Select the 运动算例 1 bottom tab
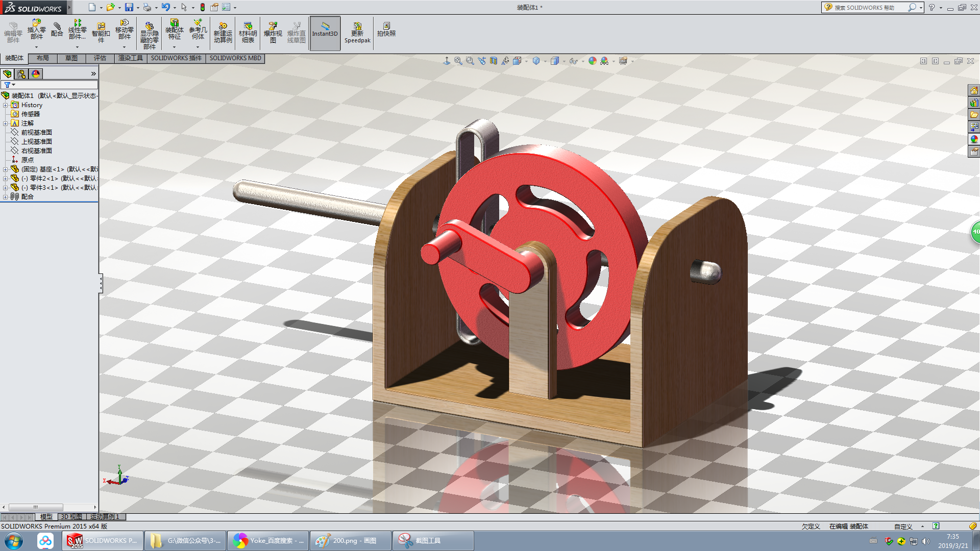 (x=105, y=517)
